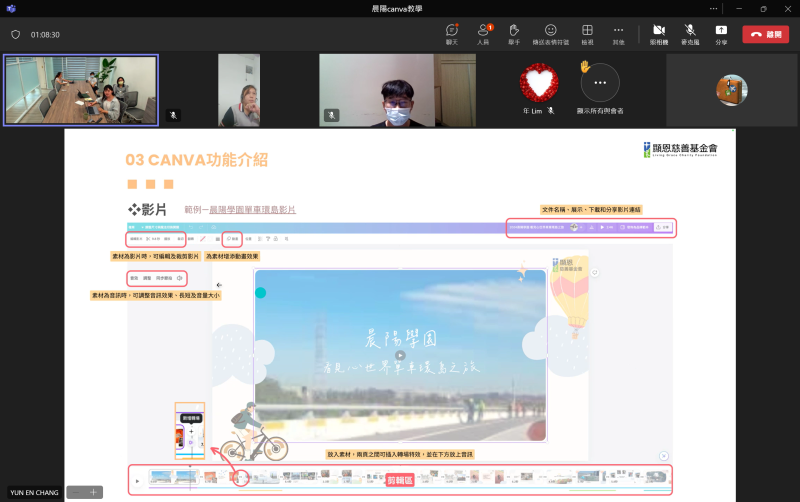The height and width of the screenshot is (502, 800).
Task: Click the YUN EN CHANG presenter label
Action: [34, 493]
